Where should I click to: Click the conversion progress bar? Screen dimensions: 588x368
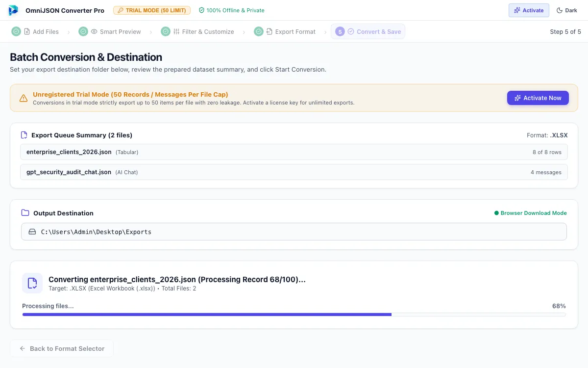tap(294, 315)
